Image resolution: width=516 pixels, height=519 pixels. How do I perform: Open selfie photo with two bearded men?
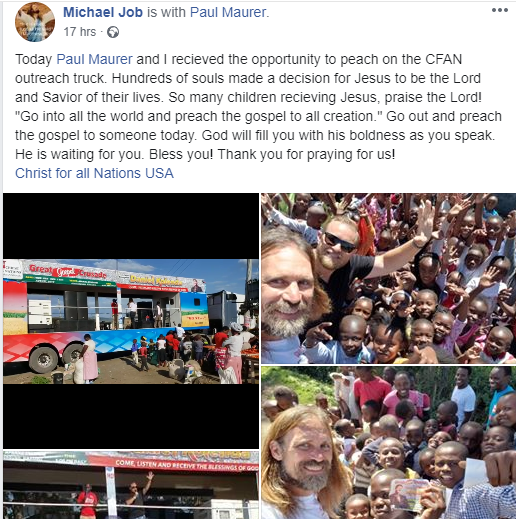click(x=388, y=278)
